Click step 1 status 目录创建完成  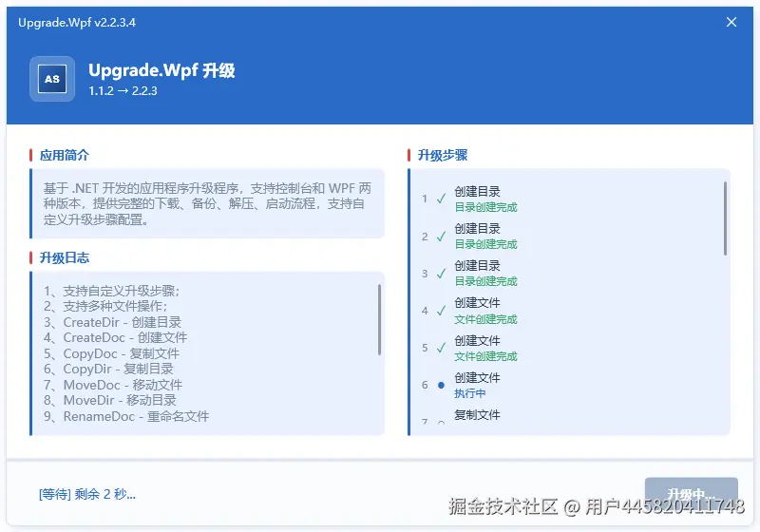(485, 207)
